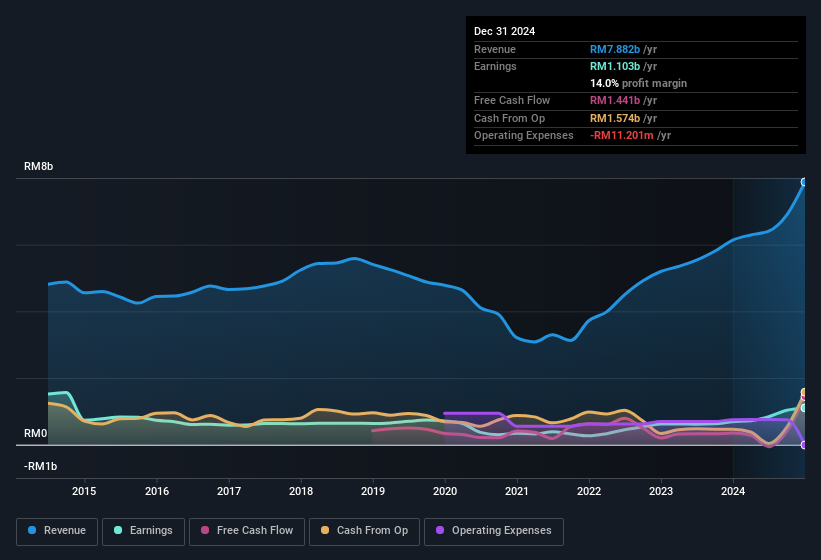Click the Free Cash Flow label in tooltip
This screenshot has width=821, height=560.
click(x=512, y=100)
